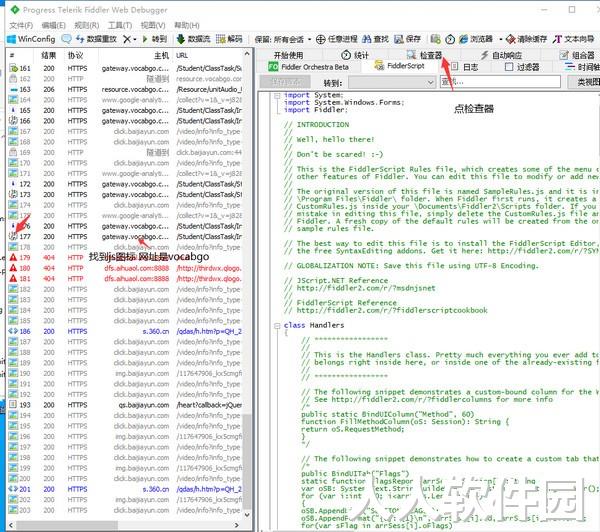Viewport: 600px width, 532px height.
Task: Click the 查找 find binoculars icon
Action: click(x=367, y=39)
